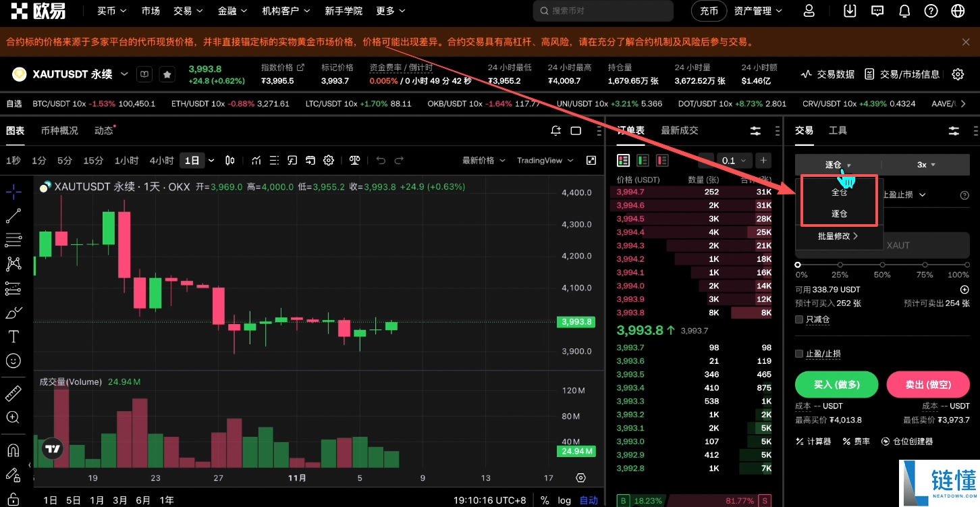Open the more timeframes dropdown beside 1日
The width and height of the screenshot is (980, 507).
211,161
